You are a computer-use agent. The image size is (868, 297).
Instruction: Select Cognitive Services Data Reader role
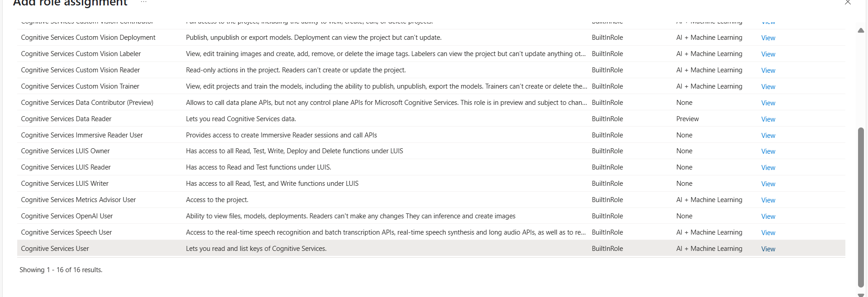pyautogui.click(x=66, y=119)
